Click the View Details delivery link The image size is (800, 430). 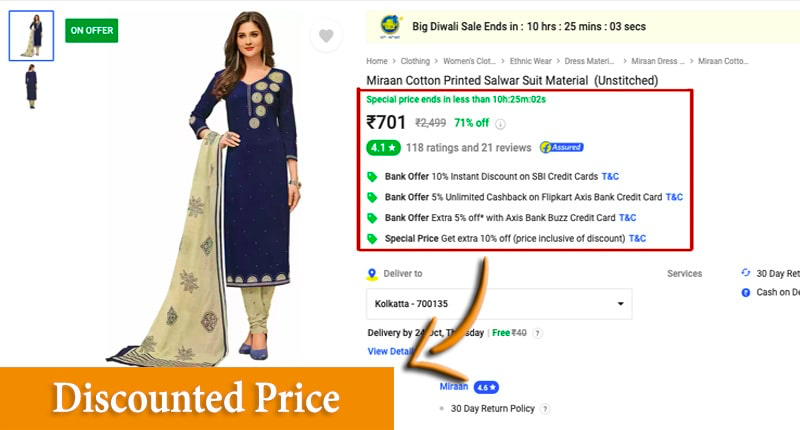coord(391,351)
